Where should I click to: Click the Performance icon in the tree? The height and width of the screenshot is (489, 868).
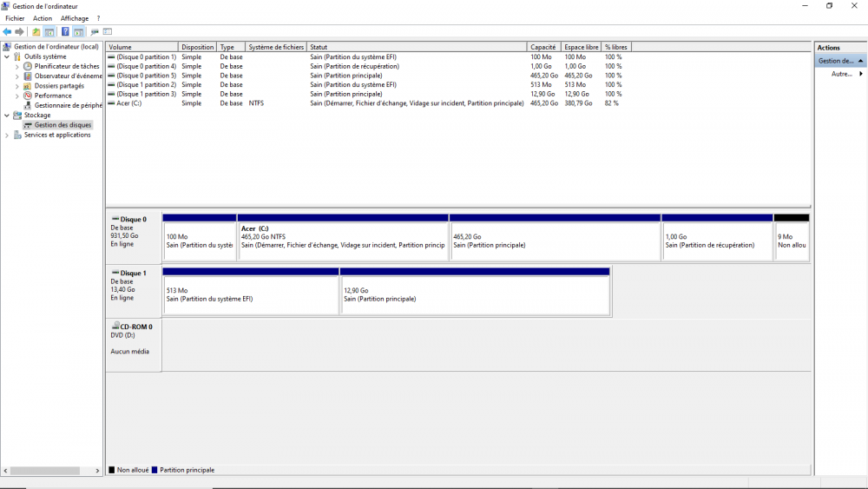click(28, 96)
